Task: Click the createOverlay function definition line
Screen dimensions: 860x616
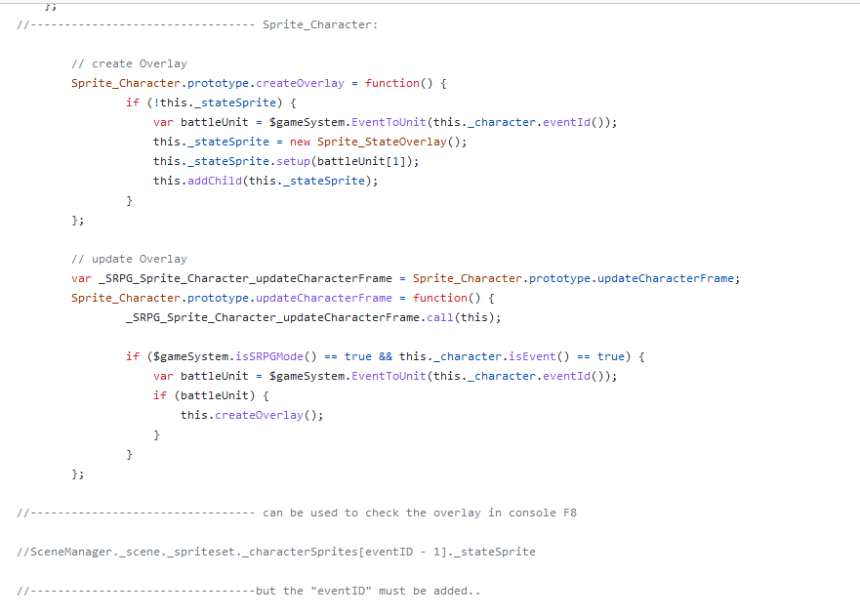Action: 259,83
